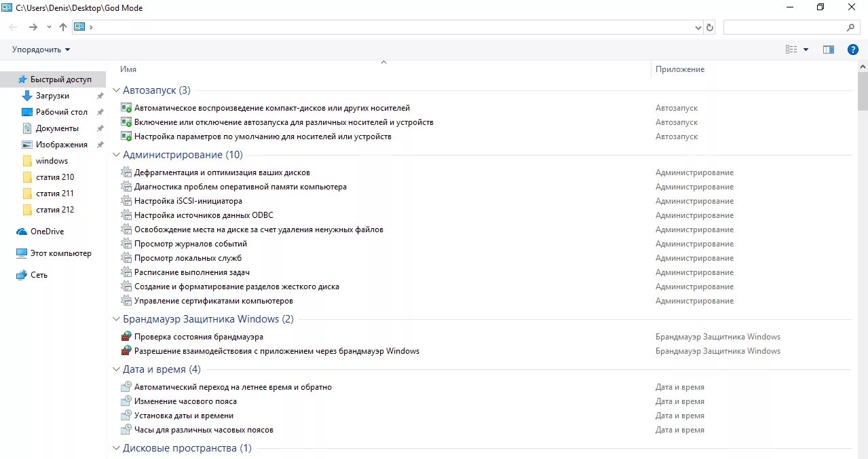868x459 pixels.
Task: Open the Загрузки downloads folder icon
Action: [x=27, y=96]
